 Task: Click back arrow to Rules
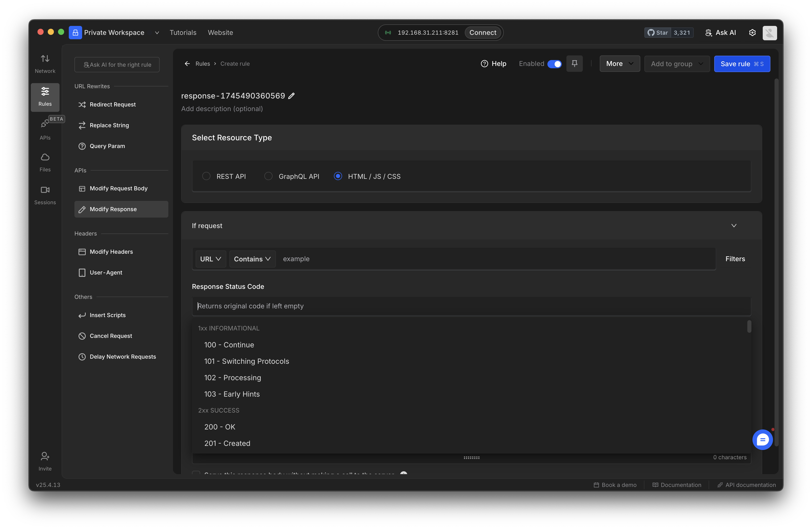click(187, 64)
